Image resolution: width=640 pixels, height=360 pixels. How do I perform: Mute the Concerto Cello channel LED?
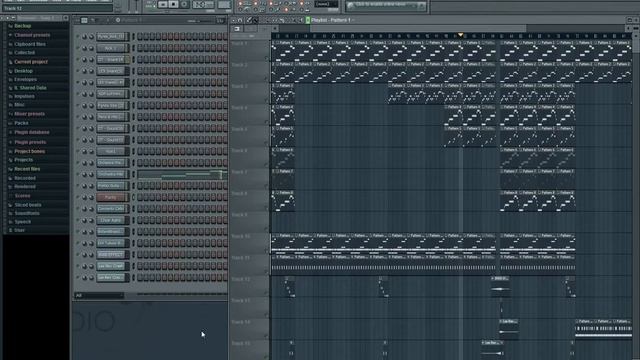point(78,209)
